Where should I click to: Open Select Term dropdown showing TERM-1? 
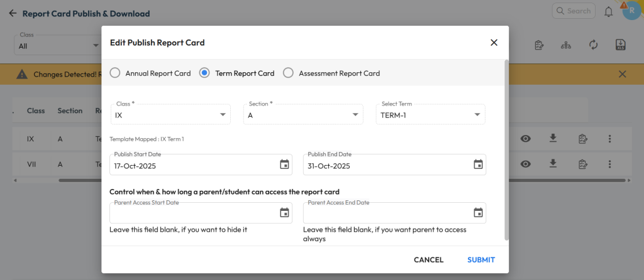433,115
